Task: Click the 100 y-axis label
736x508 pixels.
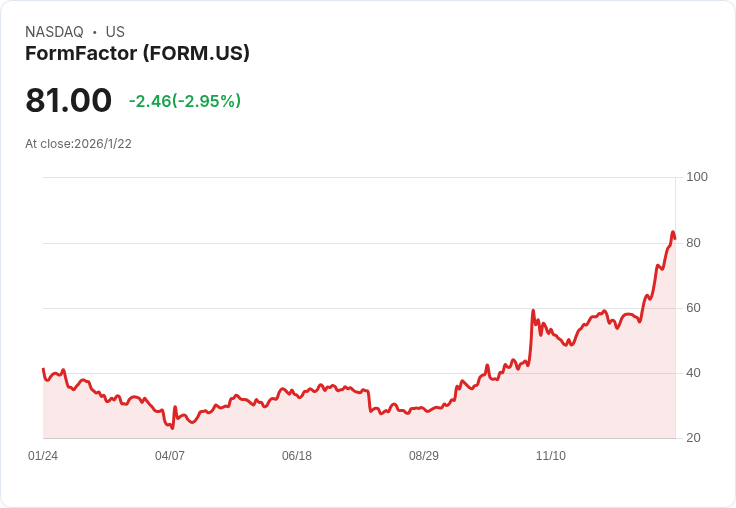Action: 697,177
